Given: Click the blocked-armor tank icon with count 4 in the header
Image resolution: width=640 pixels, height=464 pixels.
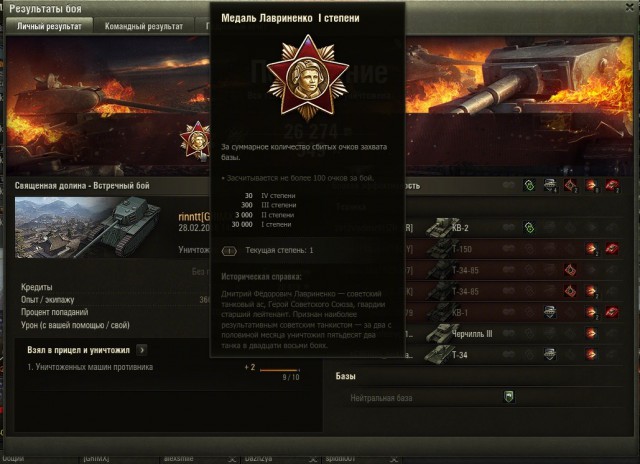Looking at the screenshot, I should click(550, 185).
